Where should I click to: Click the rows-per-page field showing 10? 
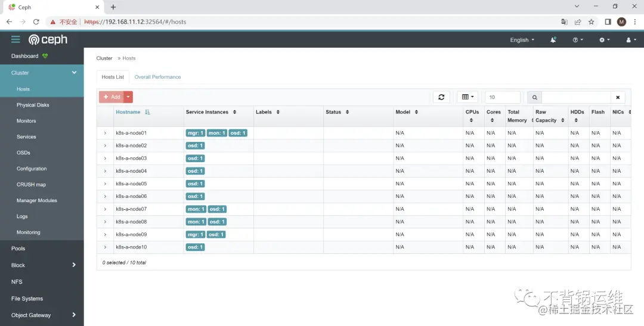click(x=503, y=97)
